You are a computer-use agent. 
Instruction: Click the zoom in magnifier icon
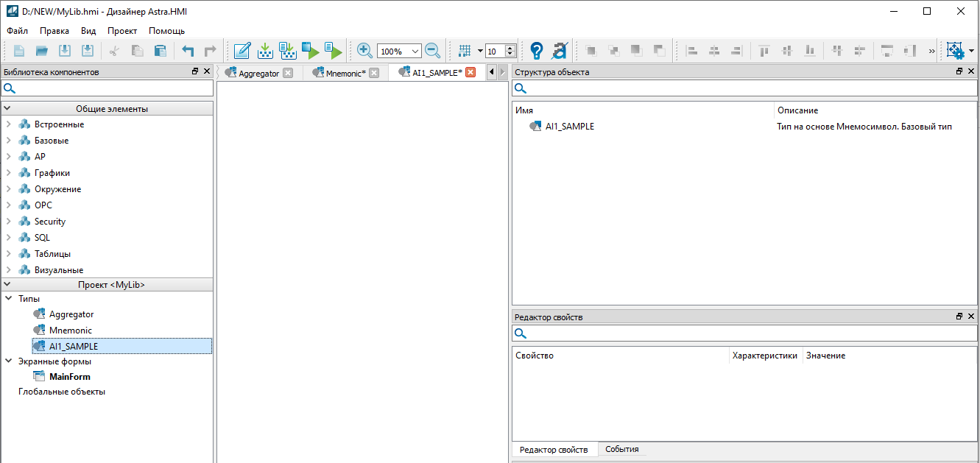tap(364, 51)
